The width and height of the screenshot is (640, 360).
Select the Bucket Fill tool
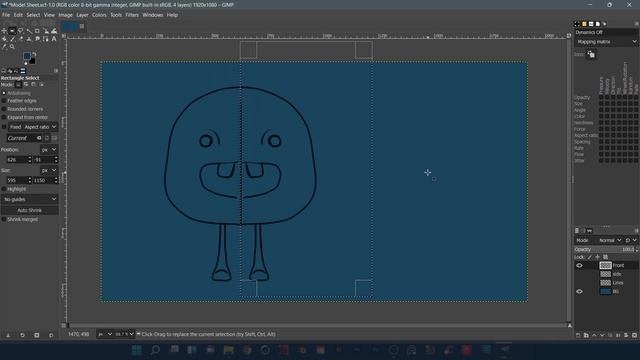click(x=4, y=39)
